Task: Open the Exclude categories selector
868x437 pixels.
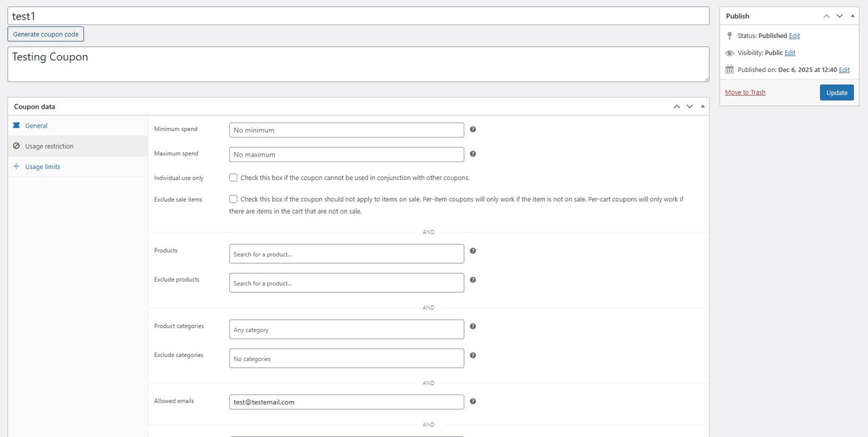Action: point(347,358)
